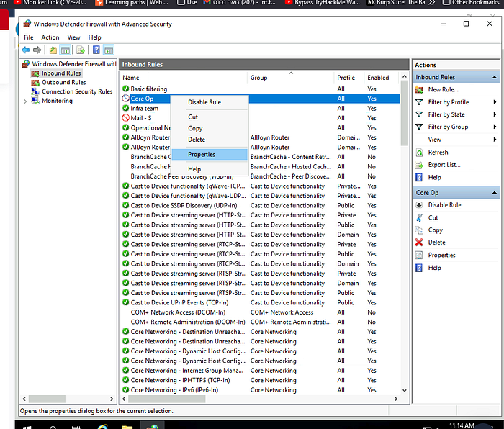
Task: Open File Explorer from the taskbar
Action: 127,426
